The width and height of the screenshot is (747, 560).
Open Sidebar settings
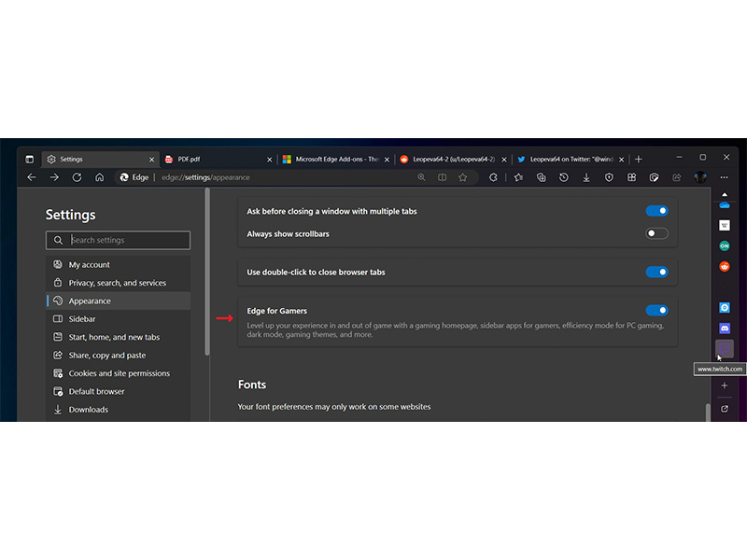(x=119, y=319)
